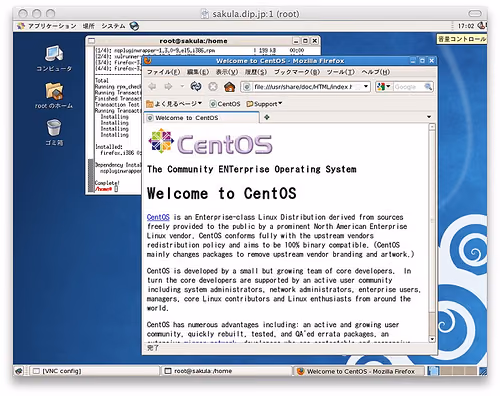The width and height of the screenshot is (500, 396).
Task: Click the Welcome to CentOS heading
Action: [222, 193]
